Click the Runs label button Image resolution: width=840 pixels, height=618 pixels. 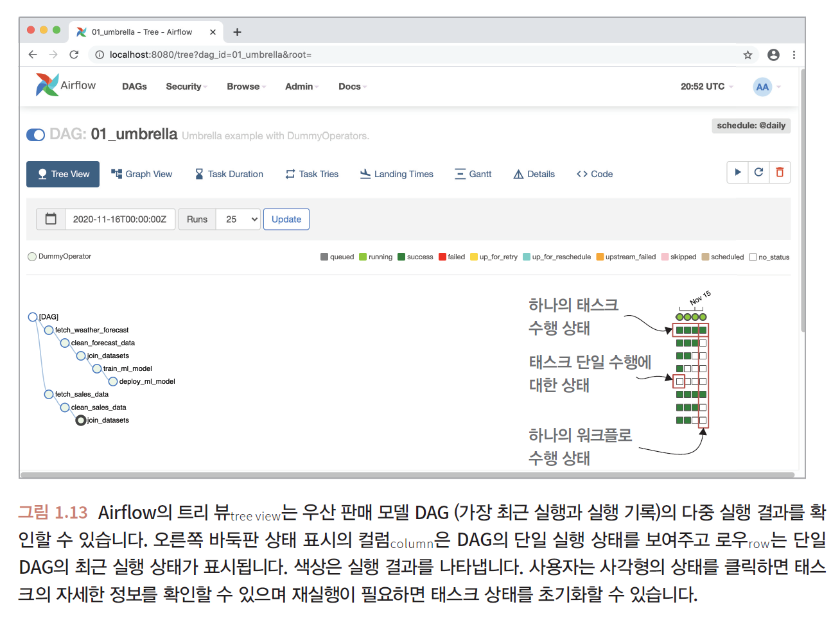[x=197, y=219]
